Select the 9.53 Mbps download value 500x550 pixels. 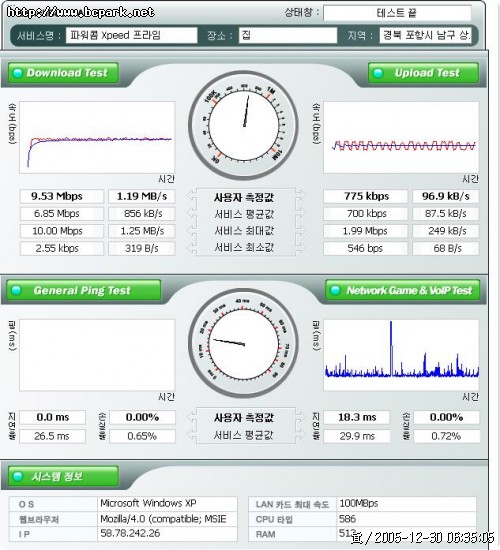point(62,196)
